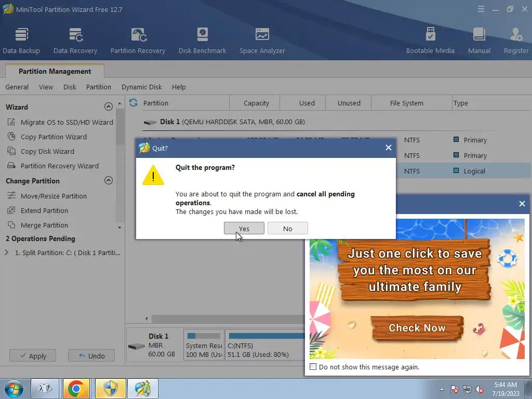Select Migrate OS to SSD/HD Wizard
This screenshot has width=532, height=399.
point(60,122)
